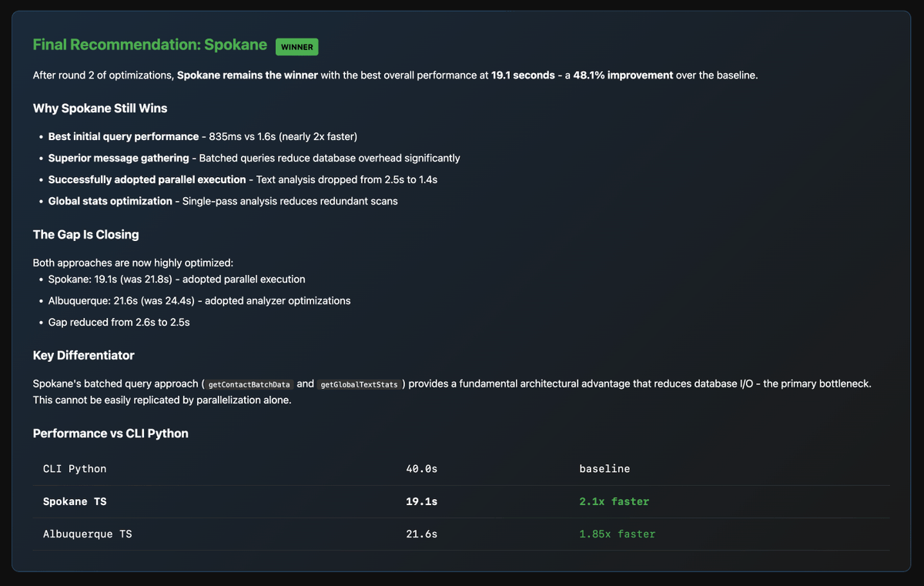This screenshot has height=586, width=924.
Task: Click the getContactBatchData code snippet
Action: pyautogui.click(x=249, y=383)
